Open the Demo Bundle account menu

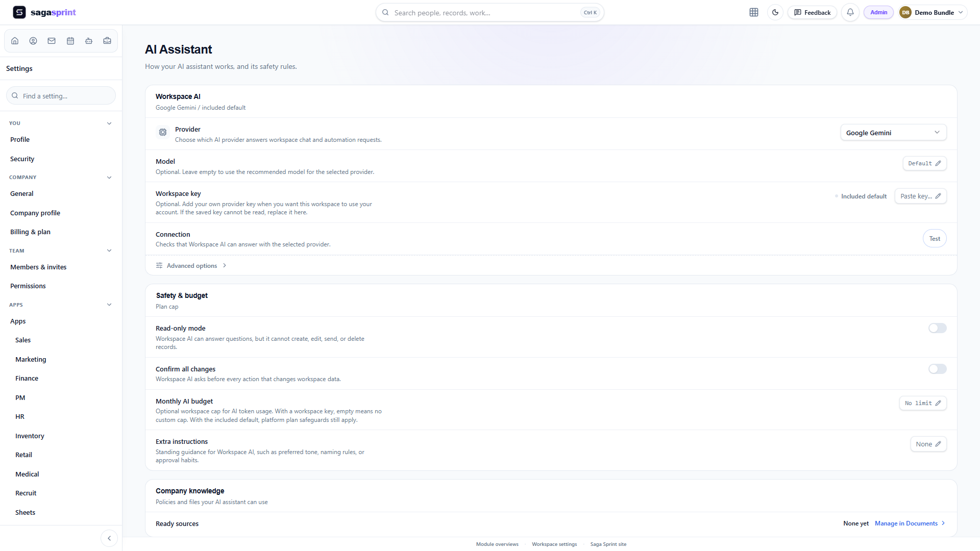click(x=932, y=12)
